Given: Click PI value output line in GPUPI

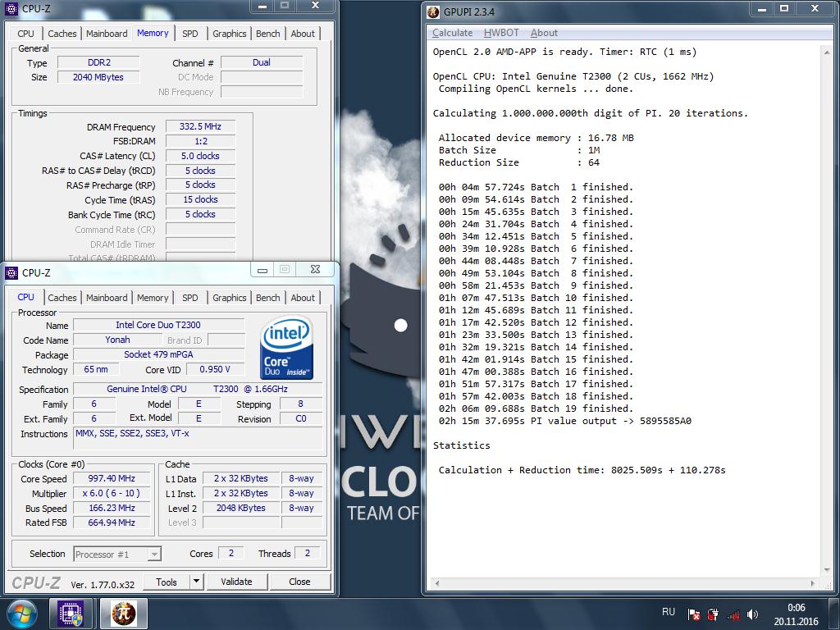Looking at the screenshot, I should 564,421.
